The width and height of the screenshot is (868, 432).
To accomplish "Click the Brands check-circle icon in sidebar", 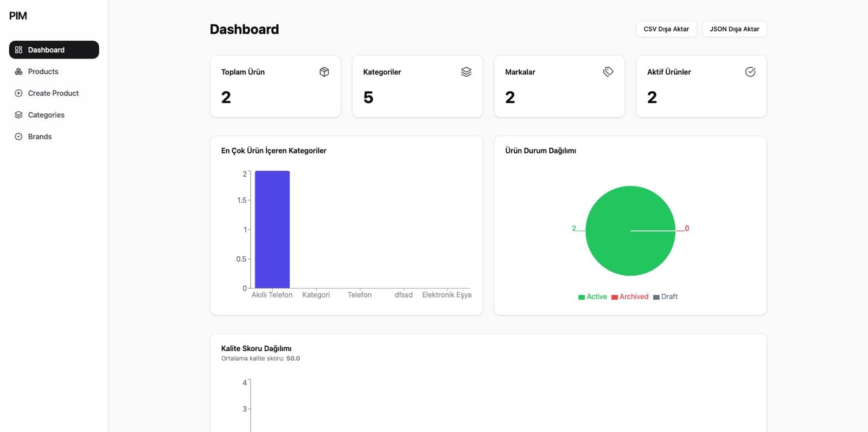I will point(18,137).
